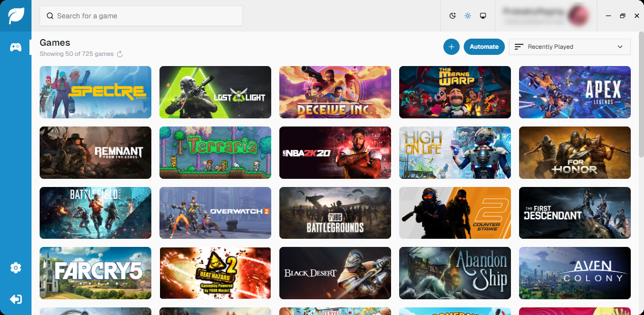Click the Automate button
This screenshot has width=644, height=315.
click(x=484, y=47)
